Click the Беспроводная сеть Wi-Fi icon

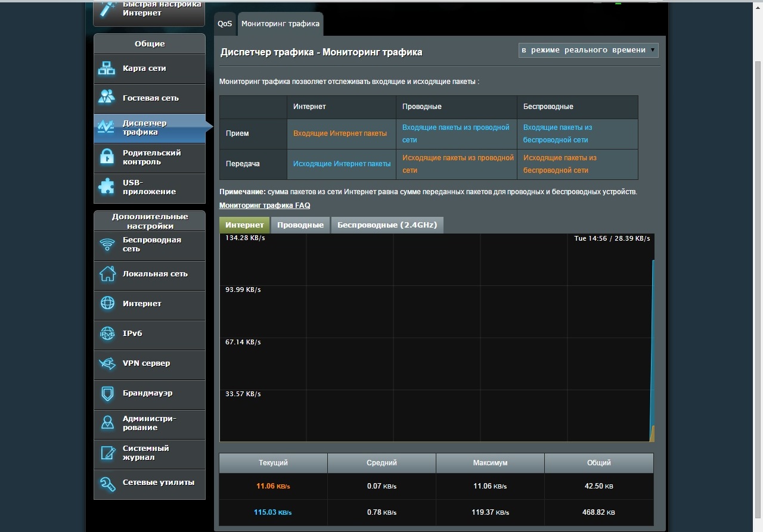107,244
